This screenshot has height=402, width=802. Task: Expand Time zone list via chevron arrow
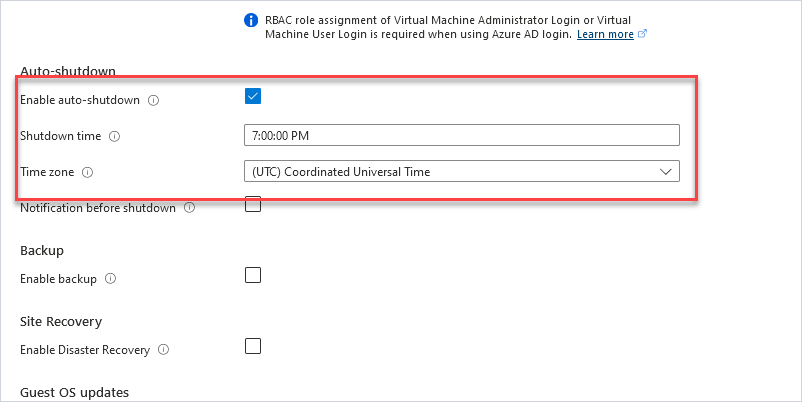pos(665,172)
